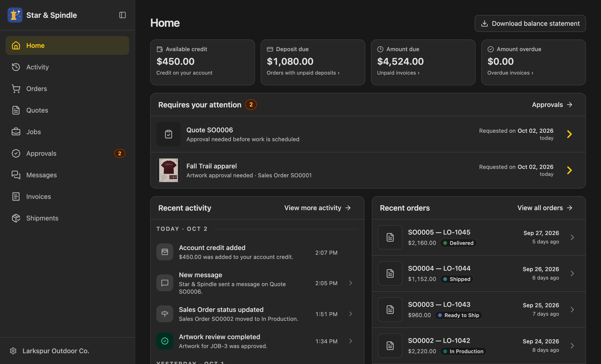Click the Approvals check badge icon in sidebar
The image size is (601, 364).
pyautogui.click(x=16, y=153)
